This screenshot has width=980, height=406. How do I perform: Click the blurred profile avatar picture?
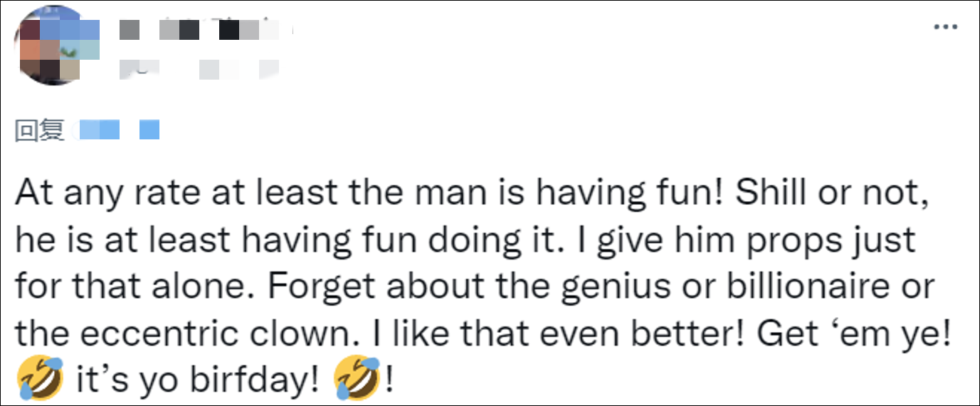50,46
